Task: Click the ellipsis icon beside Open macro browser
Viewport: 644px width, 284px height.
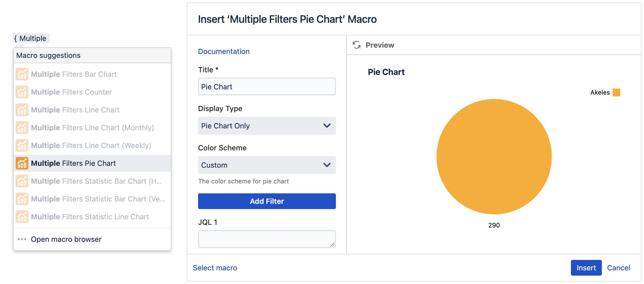Action: point(22,239)
